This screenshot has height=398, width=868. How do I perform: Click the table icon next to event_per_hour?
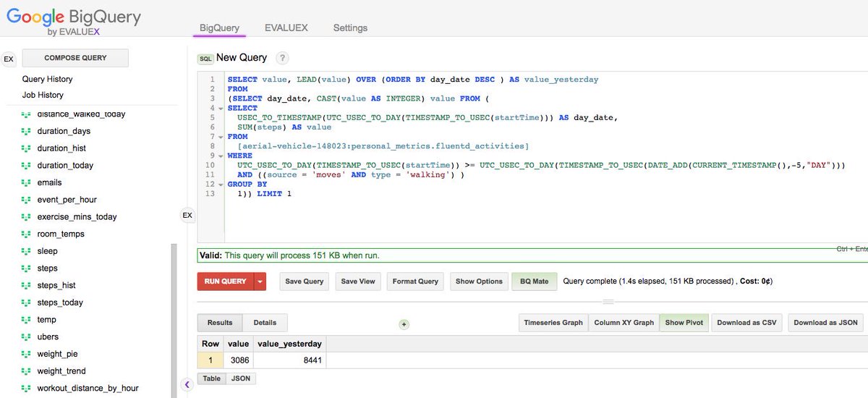pyautogui.click(x=26, y=200)
